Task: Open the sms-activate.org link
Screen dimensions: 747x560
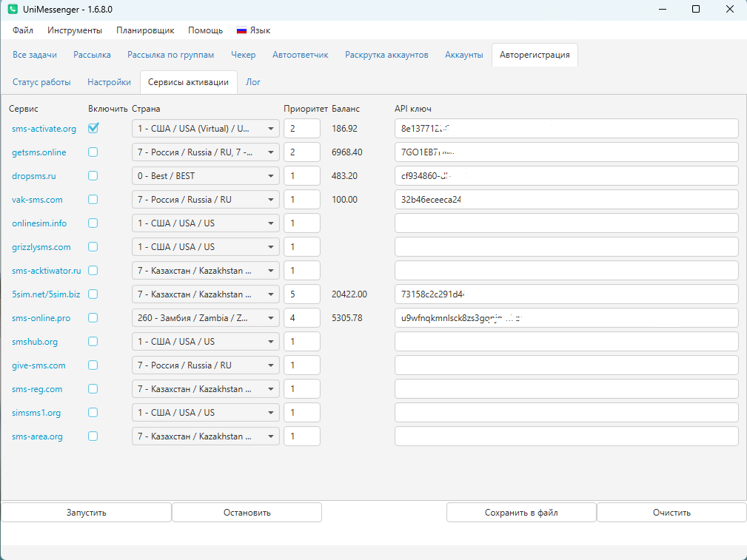Action: click(x=44, y=129)
